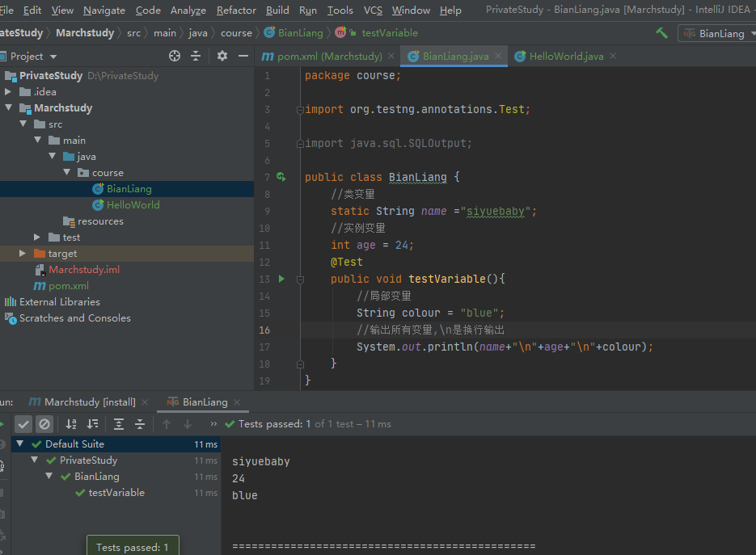This screenshot has width=756, height=555.
Task: Open Marchstudy [install] run tab
Action: pos(89,402)
